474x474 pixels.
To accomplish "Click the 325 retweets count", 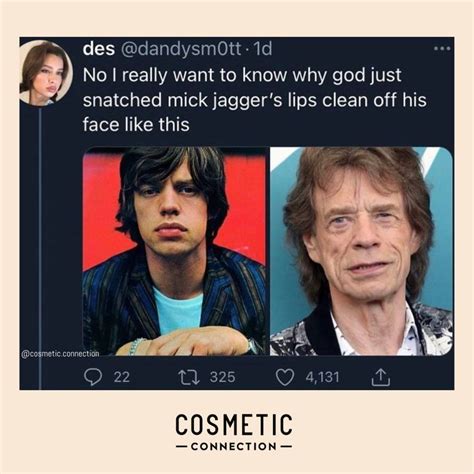I will pos(222,377).
